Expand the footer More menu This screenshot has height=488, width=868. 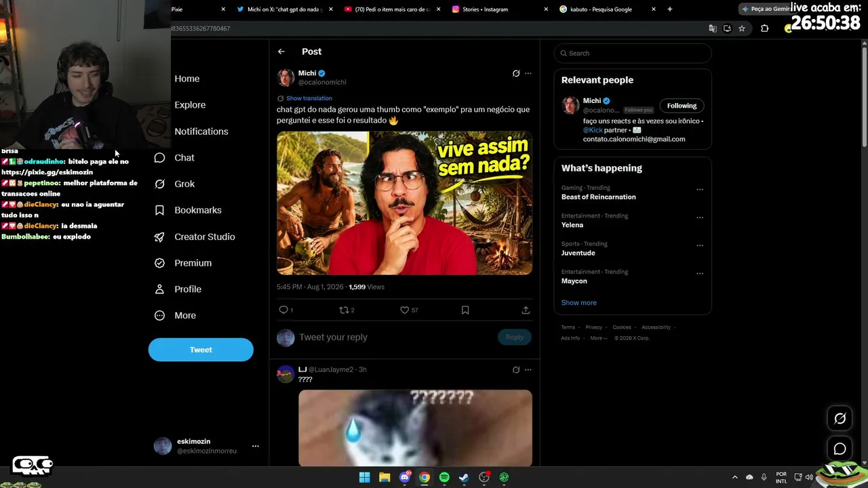[x=599, y=338]
